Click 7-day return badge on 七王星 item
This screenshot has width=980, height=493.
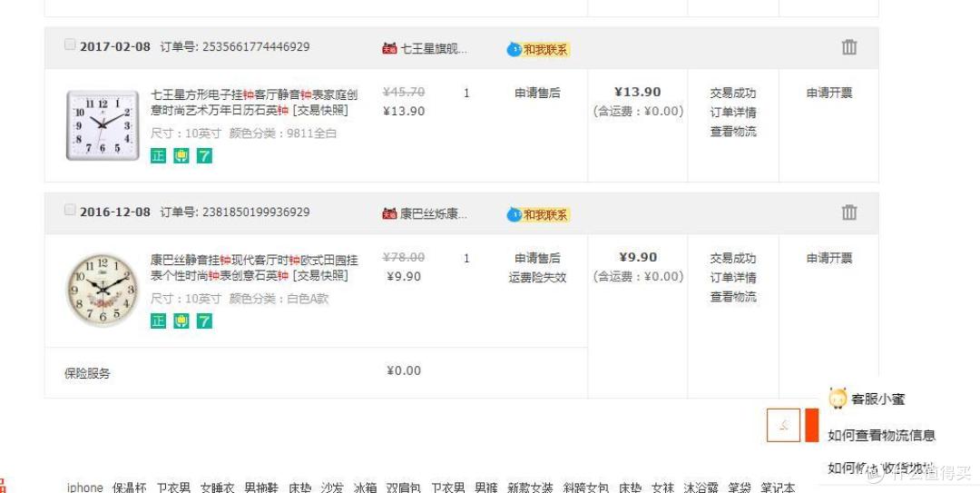[x=204, y=155]
